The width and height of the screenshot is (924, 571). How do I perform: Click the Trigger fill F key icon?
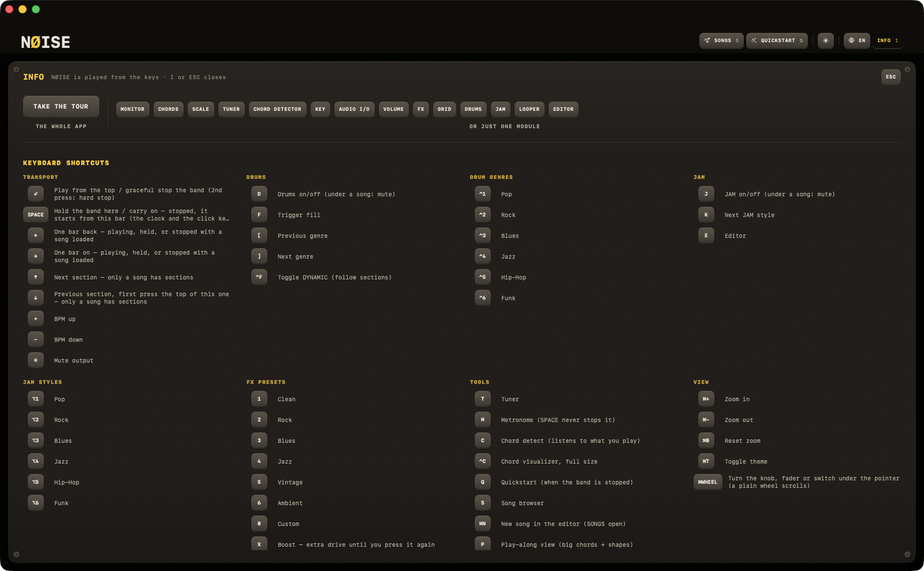(259, 214)
